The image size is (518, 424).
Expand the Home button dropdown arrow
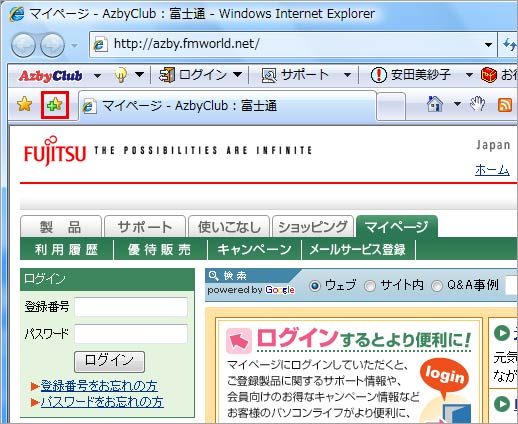[457, 104]
